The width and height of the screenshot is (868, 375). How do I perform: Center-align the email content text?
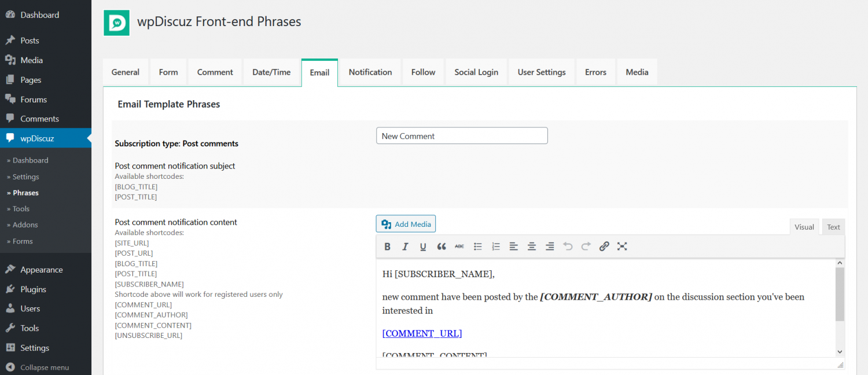[x=531, y=246]
